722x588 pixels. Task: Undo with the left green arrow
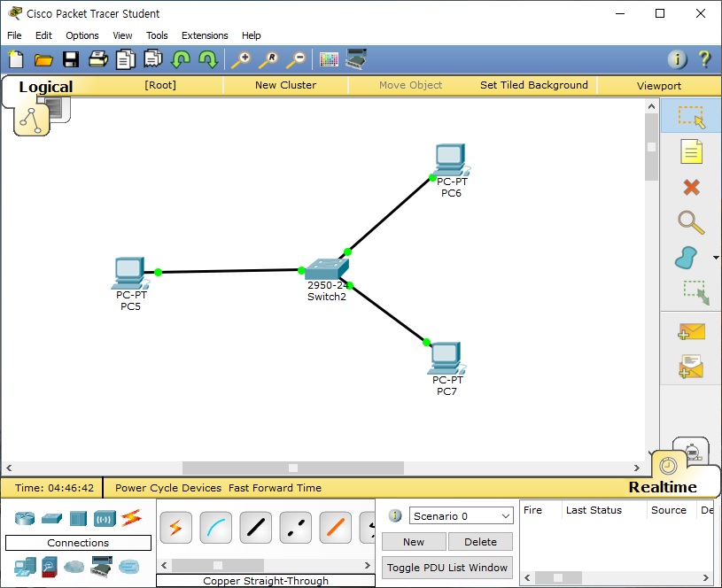click(181, 59)
